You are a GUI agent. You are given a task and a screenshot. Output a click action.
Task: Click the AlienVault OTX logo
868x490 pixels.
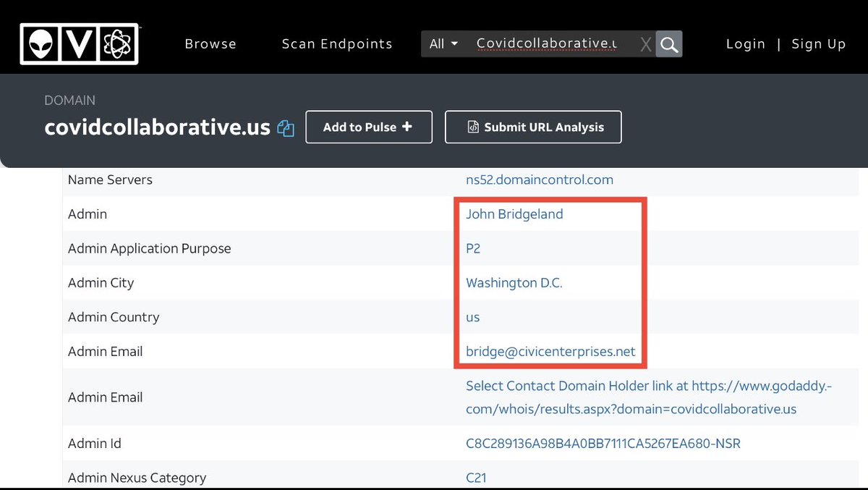click(80, 44)
